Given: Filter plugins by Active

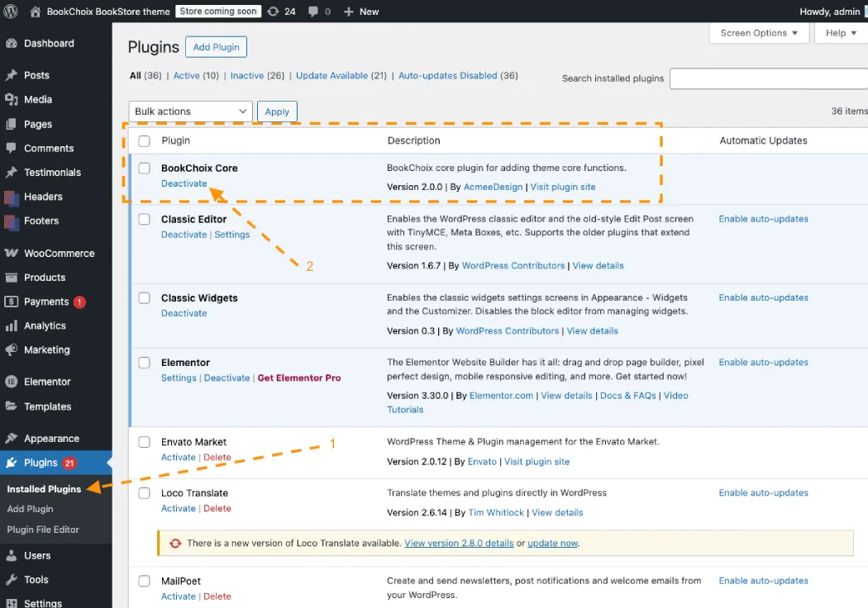Looking at the screenshot, I should click(187, 76).
